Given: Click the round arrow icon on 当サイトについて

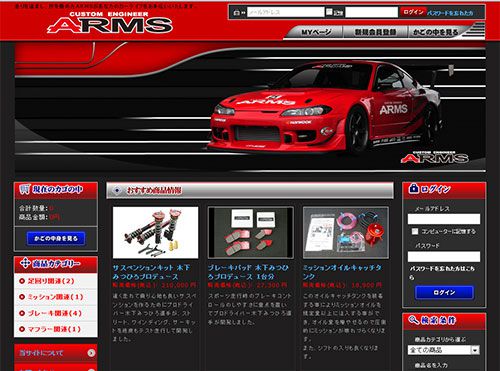Looking at the screenshot, I should 91,353.
